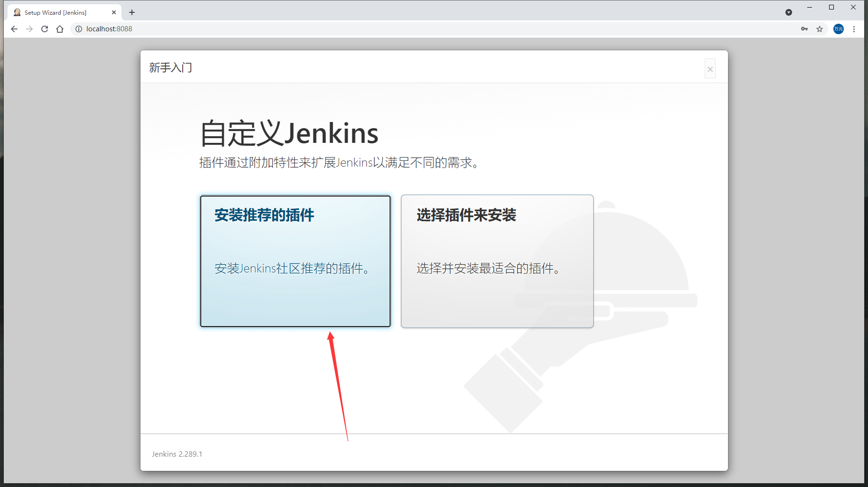This screenshot has height=487, width=868.
Task: Click the Jenkins 2.289.1 version text
Action: tap(177, 454)
